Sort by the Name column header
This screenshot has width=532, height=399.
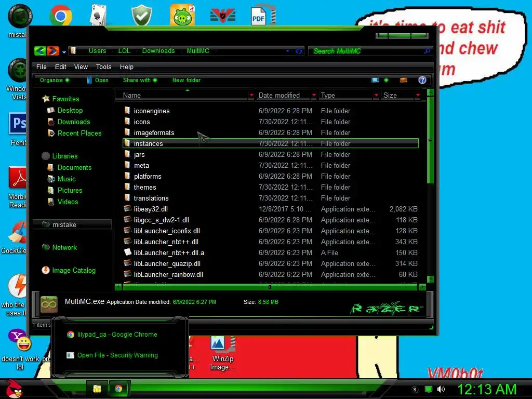tap(181, 96)
